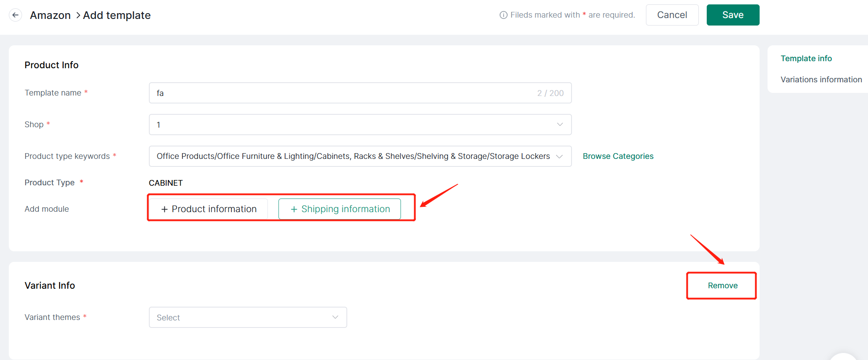
Task: Click the Shop field showing value 1
Action: (344, 125)
